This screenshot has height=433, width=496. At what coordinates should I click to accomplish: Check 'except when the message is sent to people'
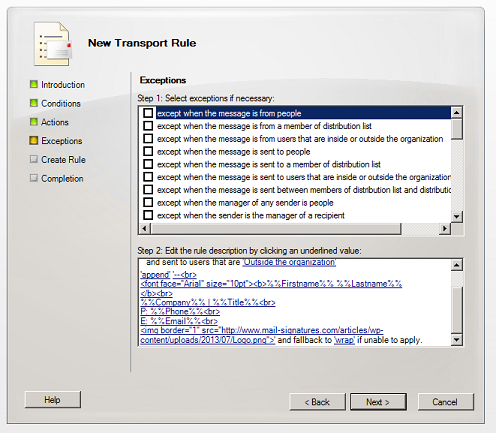[x=148, y=151]
